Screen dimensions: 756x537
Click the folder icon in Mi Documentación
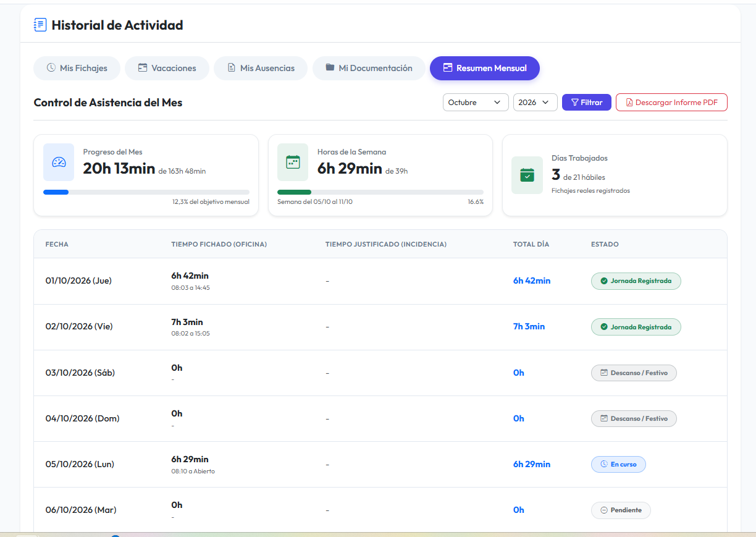[330, 68]
